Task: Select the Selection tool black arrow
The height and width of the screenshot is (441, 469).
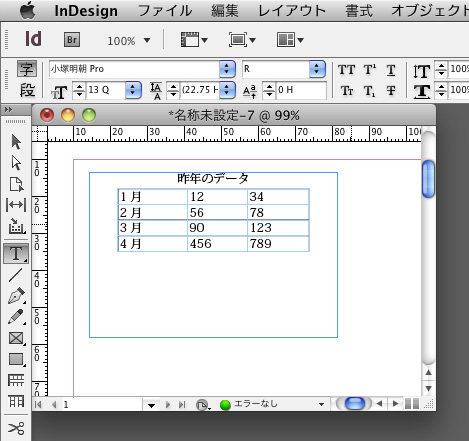Action: (16, 142)
